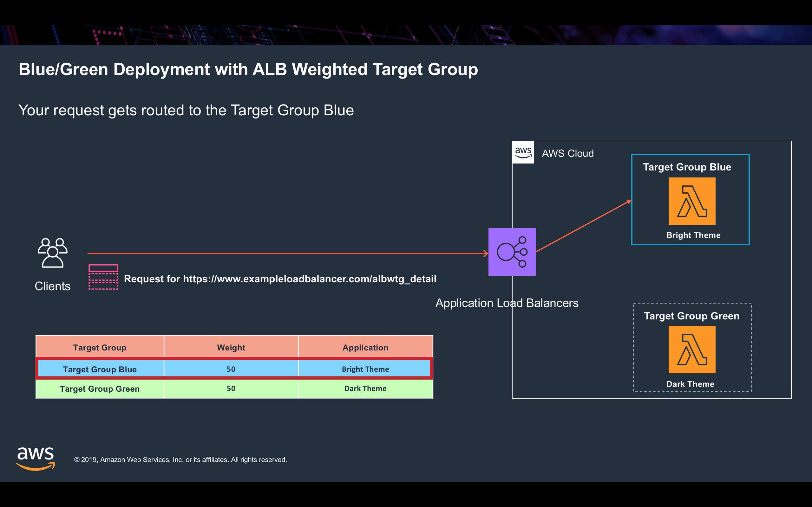This screenshot has height=507, width=812.
Task: Click the purple Application Load Balancer icon
Action: [x=512, y=252]
